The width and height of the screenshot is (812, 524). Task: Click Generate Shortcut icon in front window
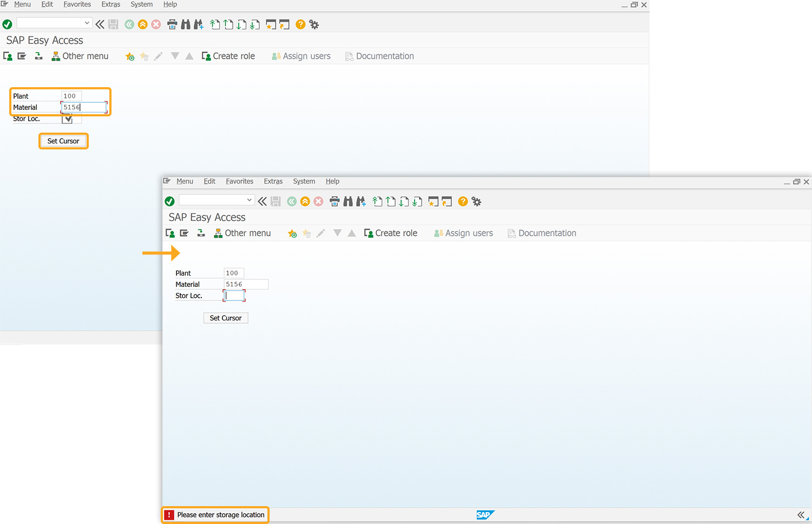tap(447, 201)
